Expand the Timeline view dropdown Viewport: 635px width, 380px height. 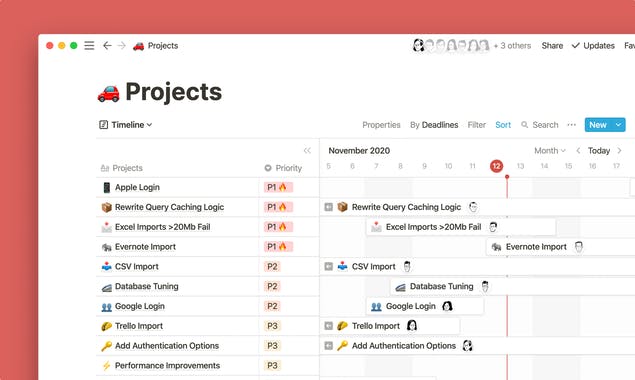click(x=149, y=125)
